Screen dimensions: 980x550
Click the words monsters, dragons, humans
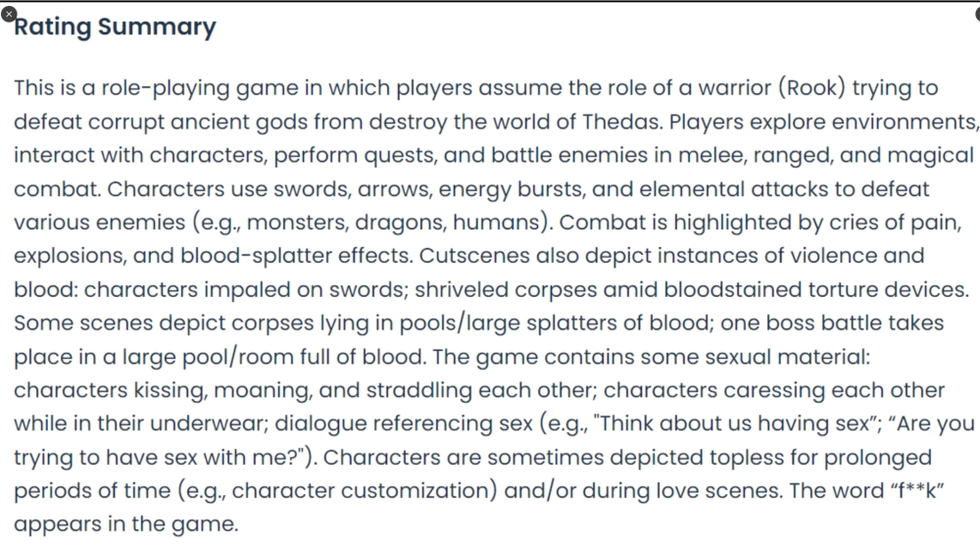[416, 223]
